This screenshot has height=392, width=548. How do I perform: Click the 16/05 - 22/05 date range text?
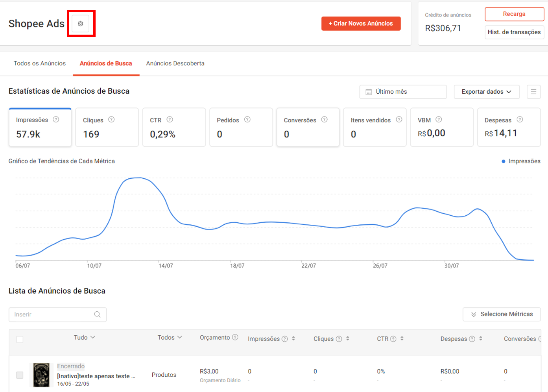point(73,384)
